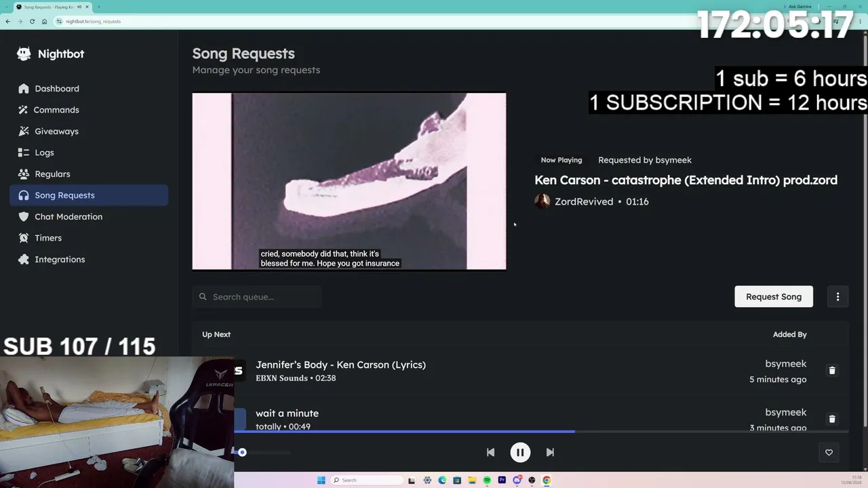
Task: Remove 'wait a minute' from the queue
Action: pyautogui.click(x=832, y=420)
